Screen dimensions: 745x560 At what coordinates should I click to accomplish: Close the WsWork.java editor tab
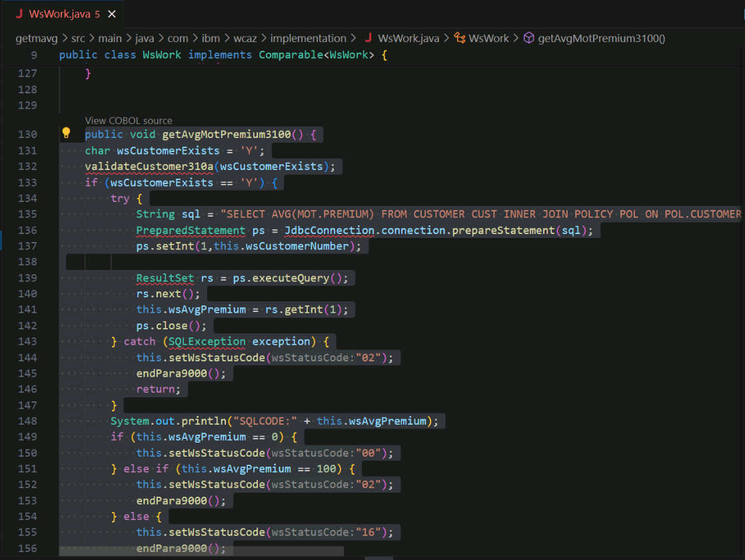pos(112,14)
